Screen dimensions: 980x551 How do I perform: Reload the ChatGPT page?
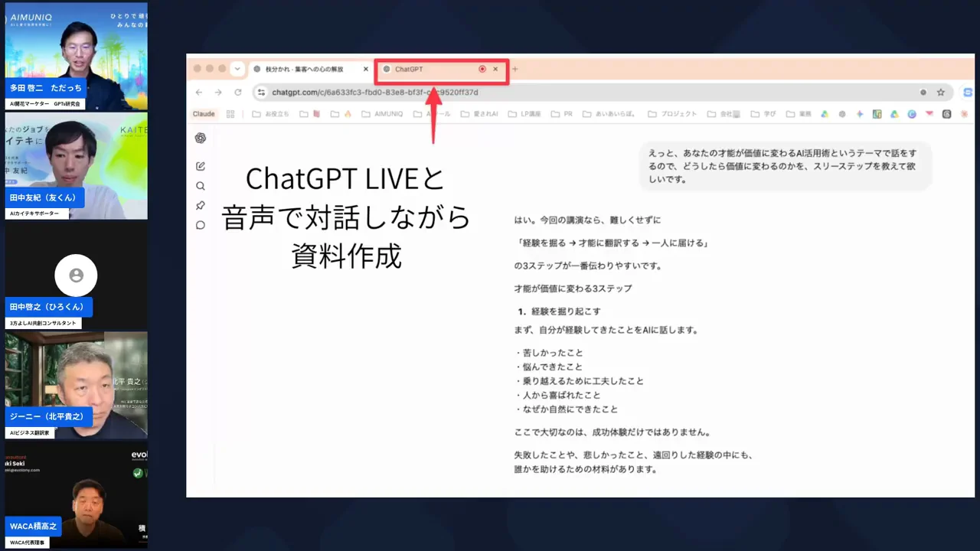pos(238,92)
